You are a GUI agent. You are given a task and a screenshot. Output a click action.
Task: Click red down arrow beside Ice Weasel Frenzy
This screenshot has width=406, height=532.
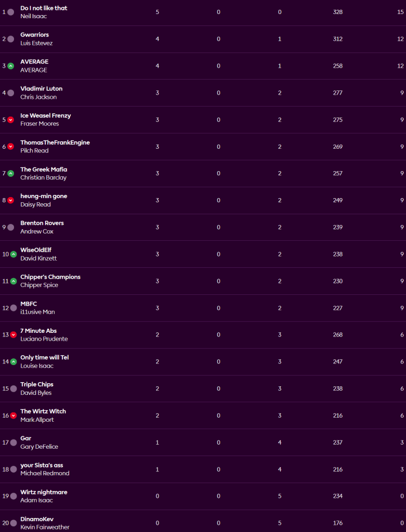10,120
